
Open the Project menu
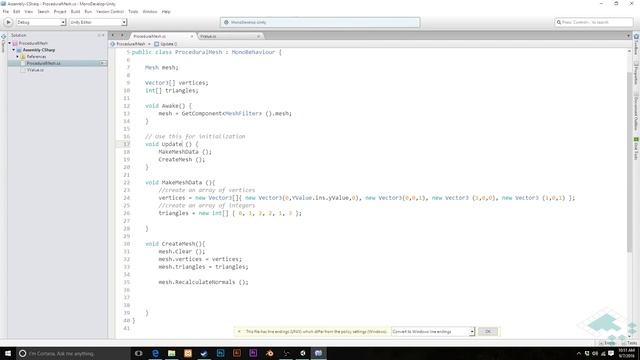tap(60, 12)
